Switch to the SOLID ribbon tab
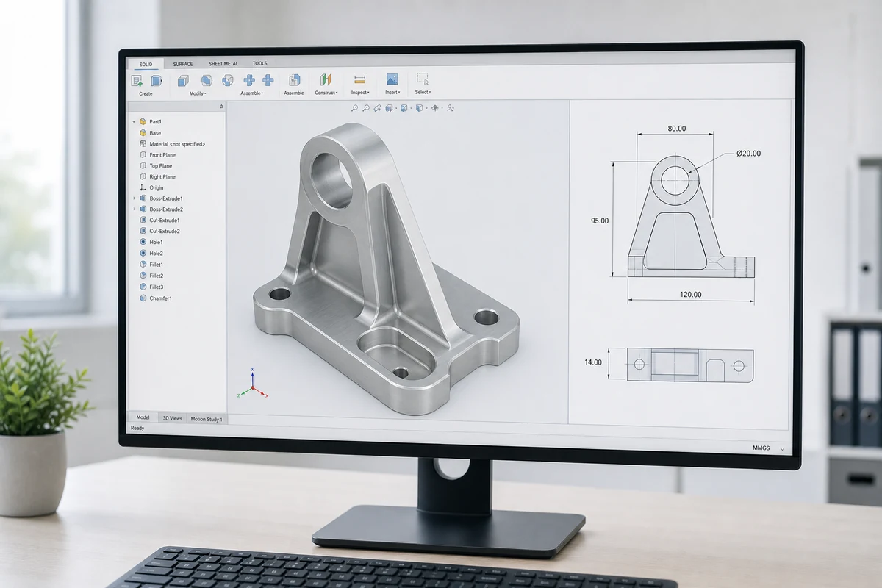The width and height of the screenshot is (882, 588). tap(146, 64)
